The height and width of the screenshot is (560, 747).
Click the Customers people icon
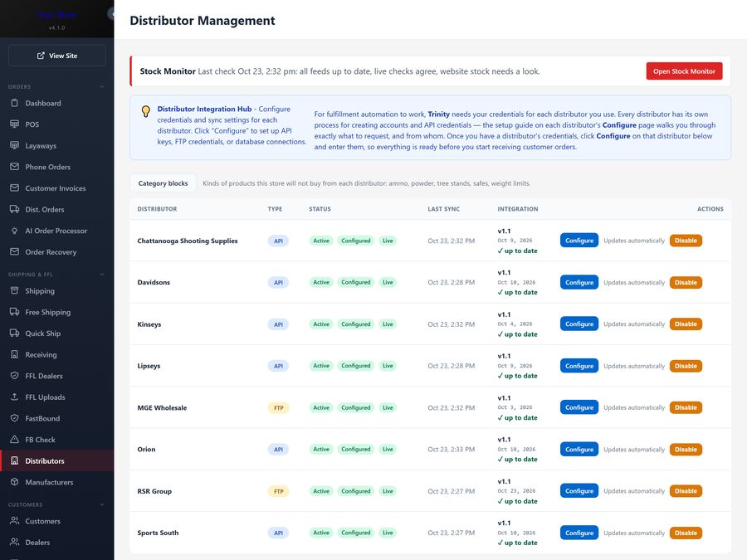[14, 520]
